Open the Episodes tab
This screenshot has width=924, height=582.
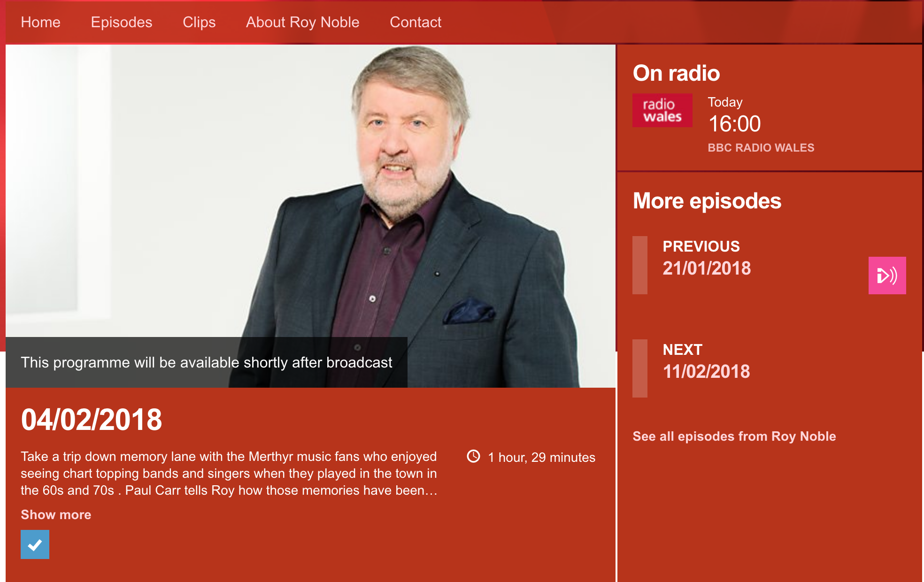click(x=122, y=22)
